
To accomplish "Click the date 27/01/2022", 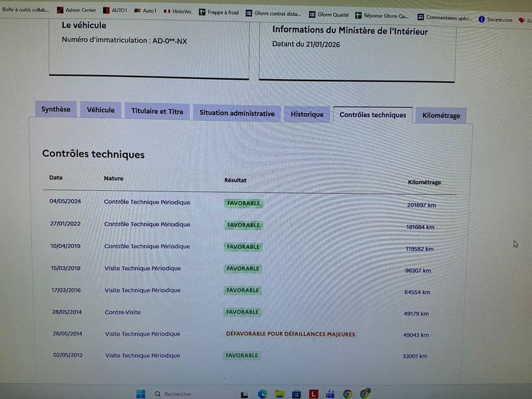I will (x=65, y=223).
